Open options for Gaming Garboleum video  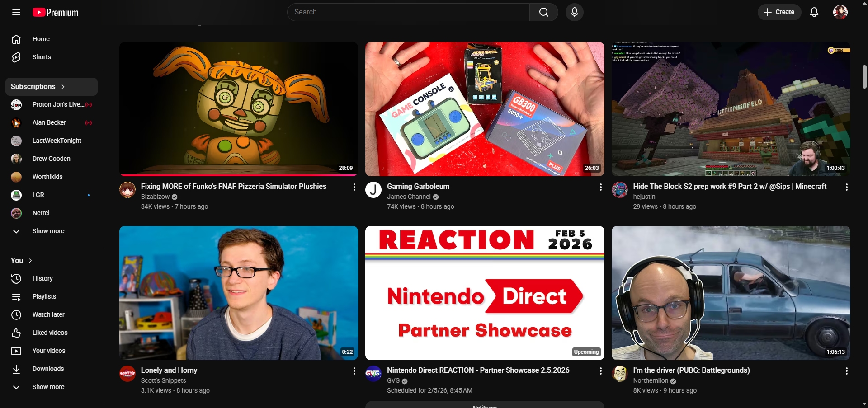tap(600, 187)
